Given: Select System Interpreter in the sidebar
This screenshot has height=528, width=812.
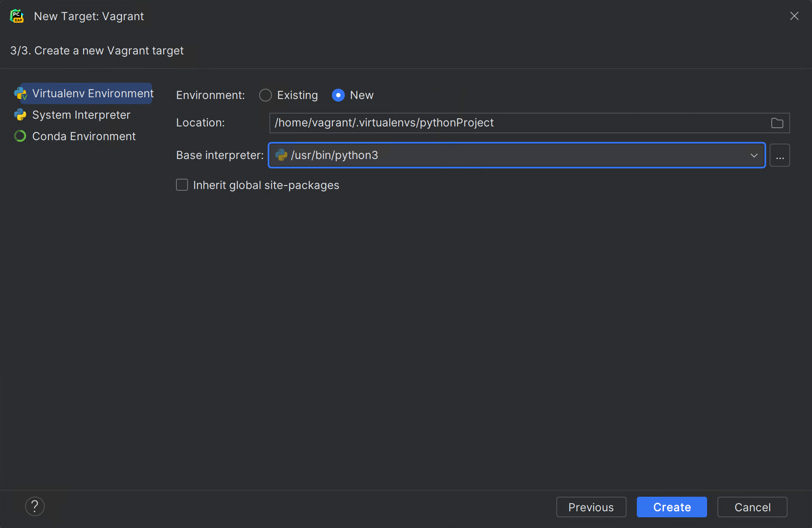Looking at the screenshot, I should pos(81,115).
